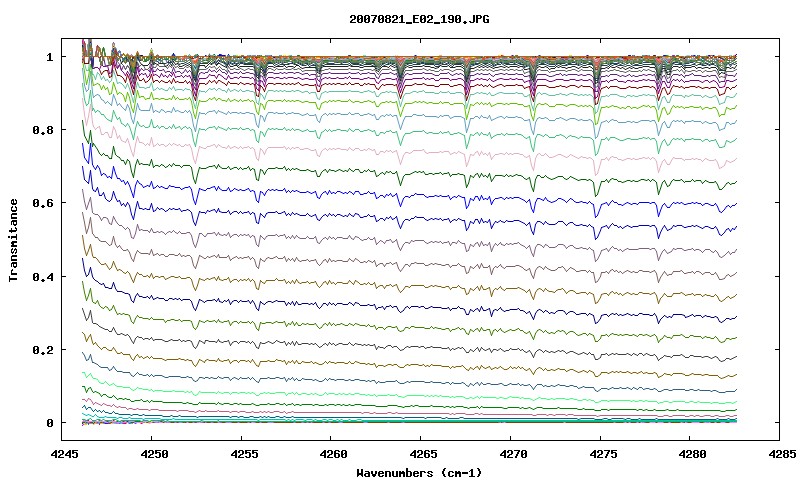
Task: Click the plot title 20070821_E02_190.JPG
Action: click(x=419, y=19)
